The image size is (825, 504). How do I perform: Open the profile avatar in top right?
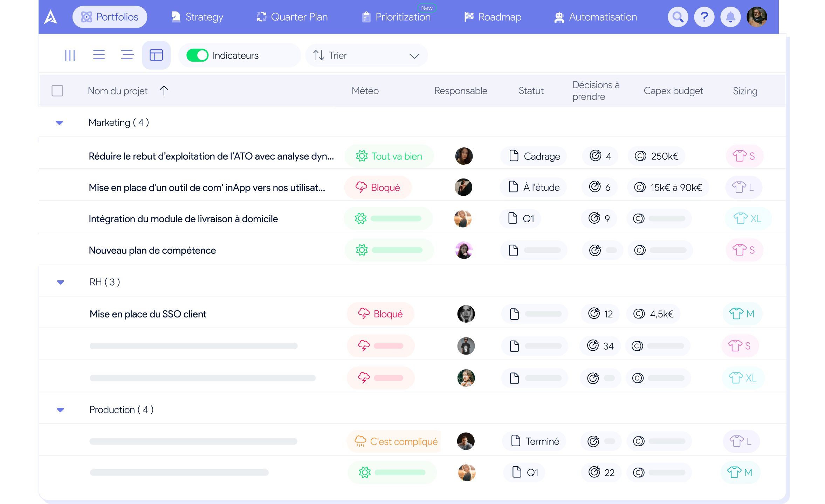pyautogui.click(x=757, y=16)
